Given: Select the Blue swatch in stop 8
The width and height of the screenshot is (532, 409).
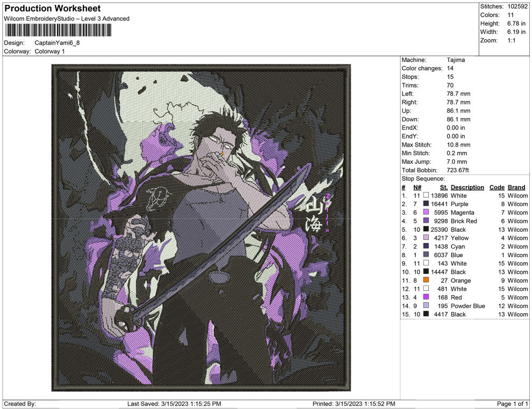Looking at the screenshot, I should click(x=426, y=254).
